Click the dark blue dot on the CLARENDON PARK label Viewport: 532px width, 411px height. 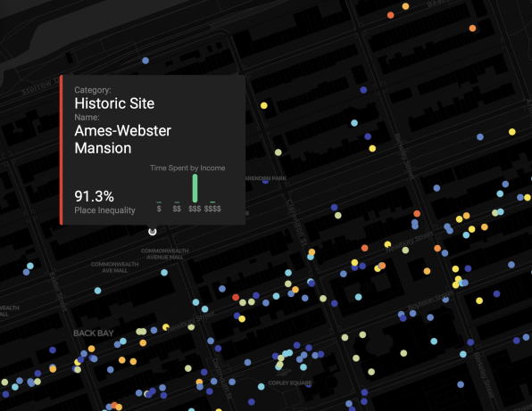[265, 181]
